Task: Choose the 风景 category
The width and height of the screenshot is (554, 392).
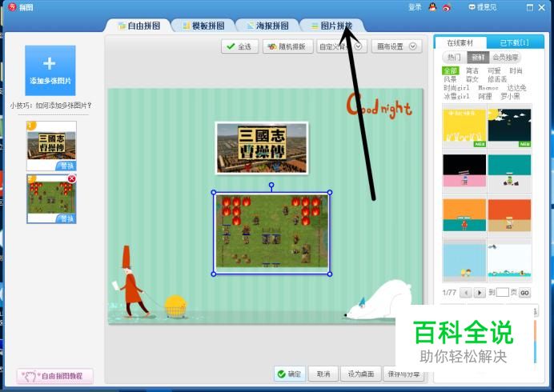Action: click(x=450, y=79)
